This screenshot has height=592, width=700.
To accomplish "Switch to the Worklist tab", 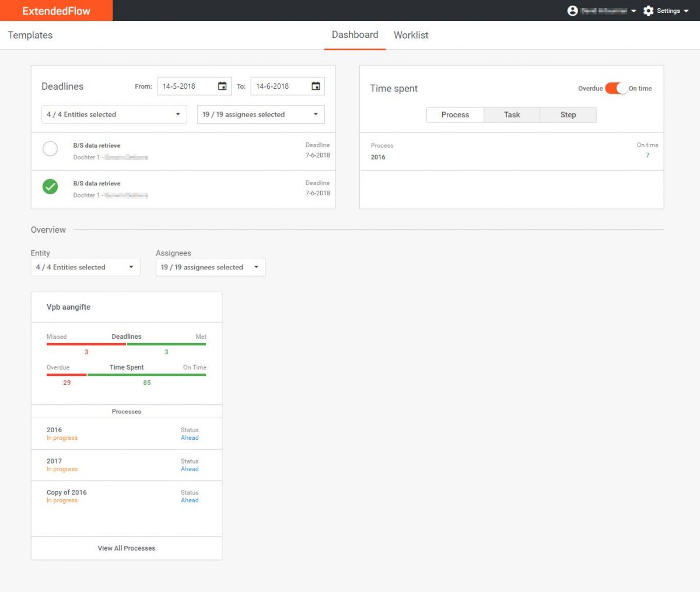I will [x=411, y=35].
